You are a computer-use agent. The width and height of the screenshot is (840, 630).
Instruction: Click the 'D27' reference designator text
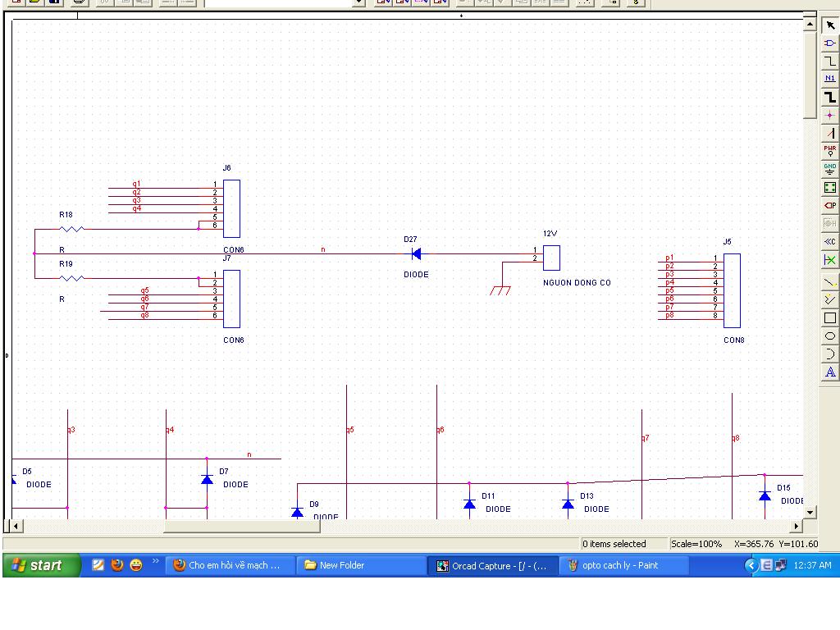click(410, 239)
